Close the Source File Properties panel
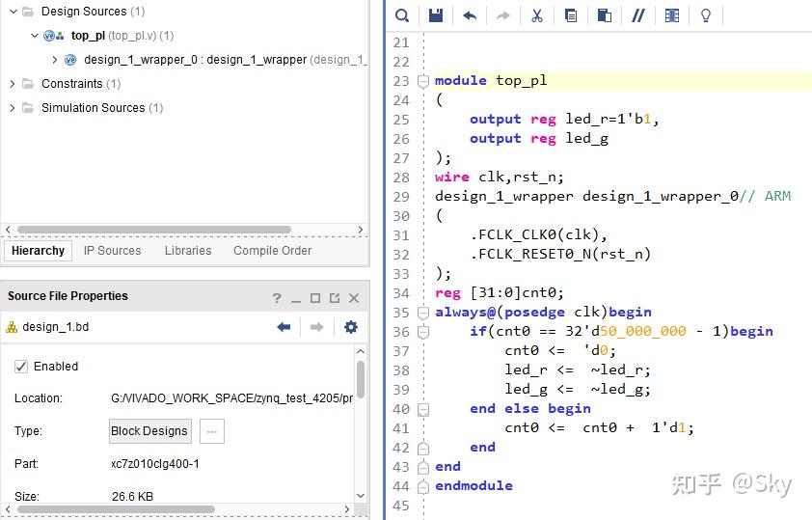Screen dimensions: 812x520 (354, 298)
